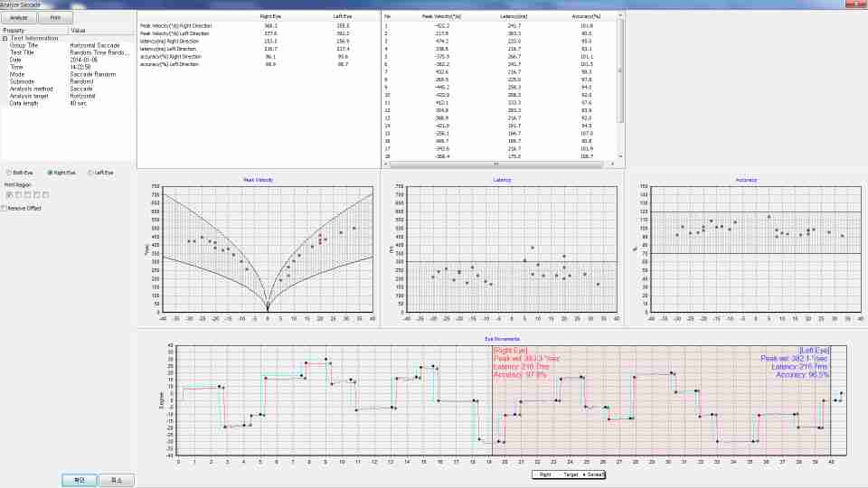Select the Data length property row

coord(68,103)
